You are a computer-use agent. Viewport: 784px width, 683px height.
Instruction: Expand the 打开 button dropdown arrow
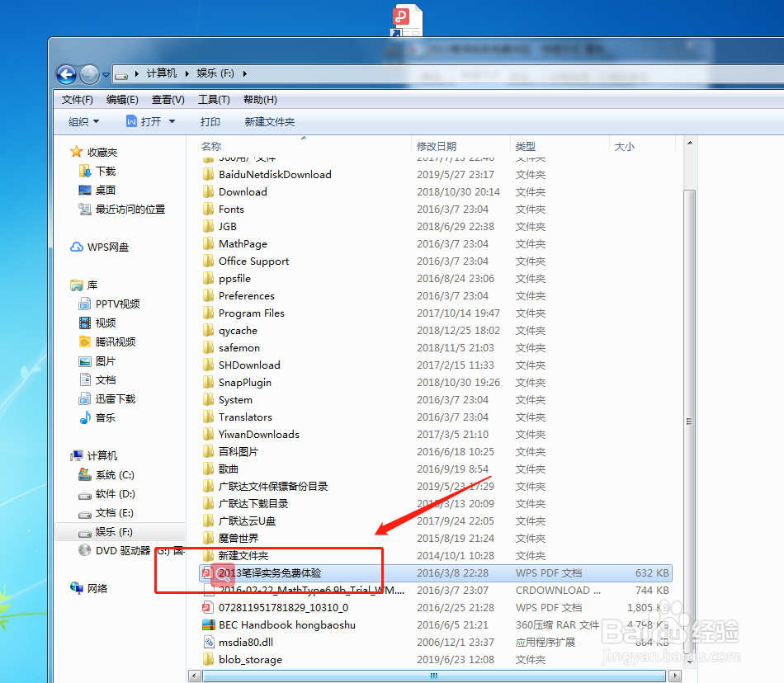point(172,121)
